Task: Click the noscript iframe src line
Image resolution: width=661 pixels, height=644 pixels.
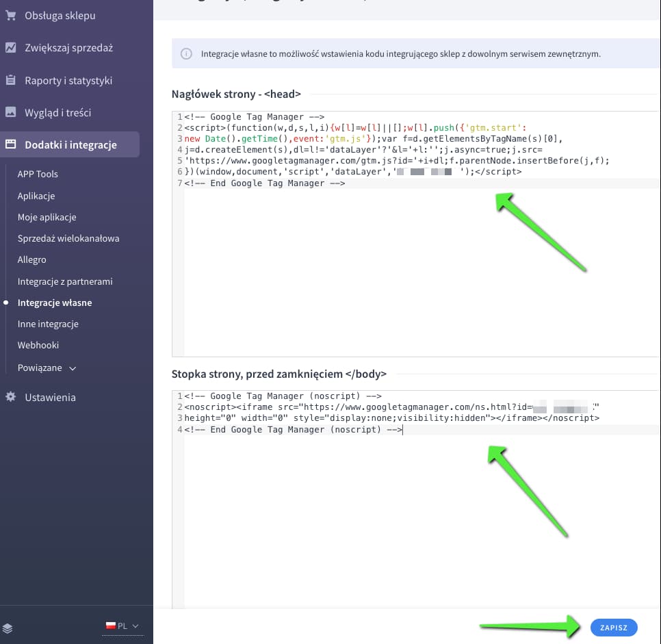Action: [x=391, y=407]
